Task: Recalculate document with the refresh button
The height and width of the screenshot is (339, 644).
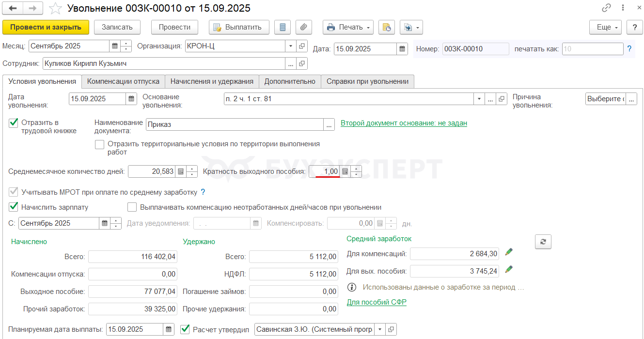Action: 543,242
